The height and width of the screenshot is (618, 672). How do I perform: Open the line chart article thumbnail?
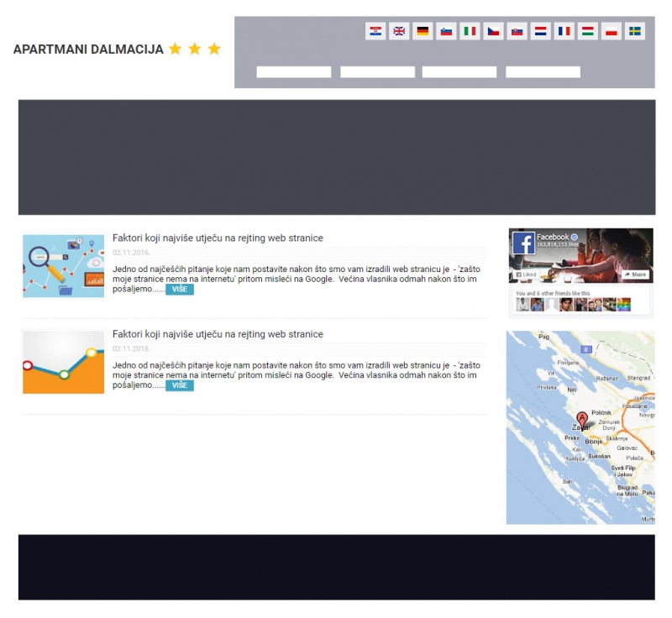click(64, 362)
